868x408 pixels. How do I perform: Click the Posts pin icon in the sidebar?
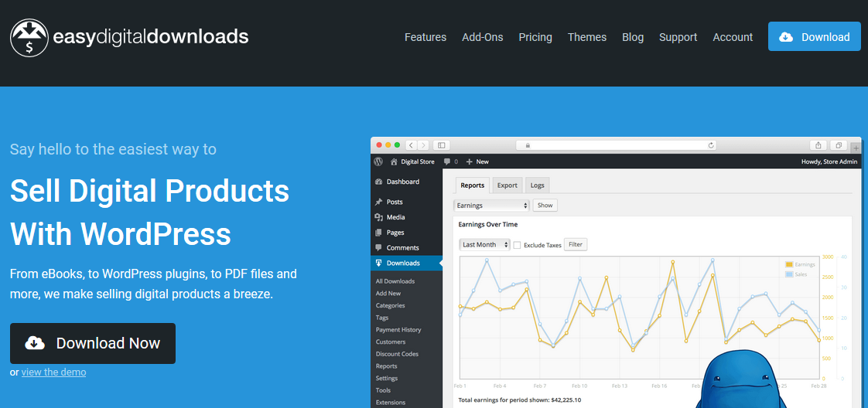tap(378, 202)
